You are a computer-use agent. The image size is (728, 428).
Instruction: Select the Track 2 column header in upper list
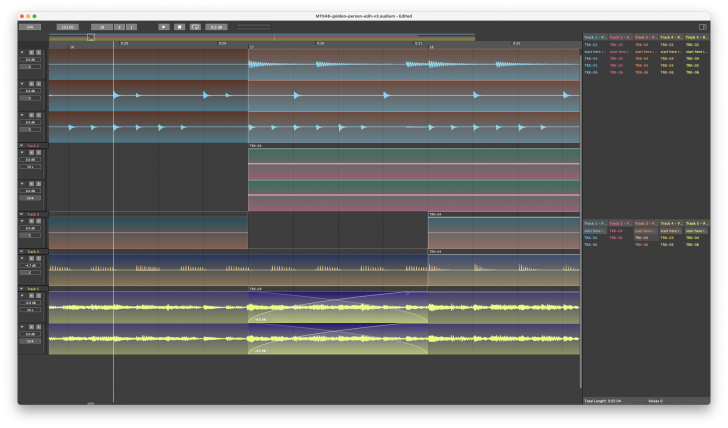tap(620, 37)
